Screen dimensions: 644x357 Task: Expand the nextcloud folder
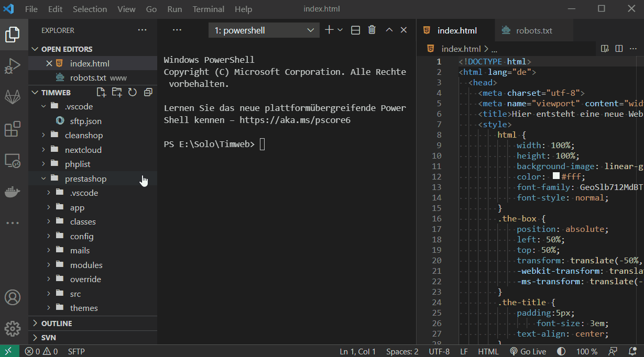click(93, 150)
